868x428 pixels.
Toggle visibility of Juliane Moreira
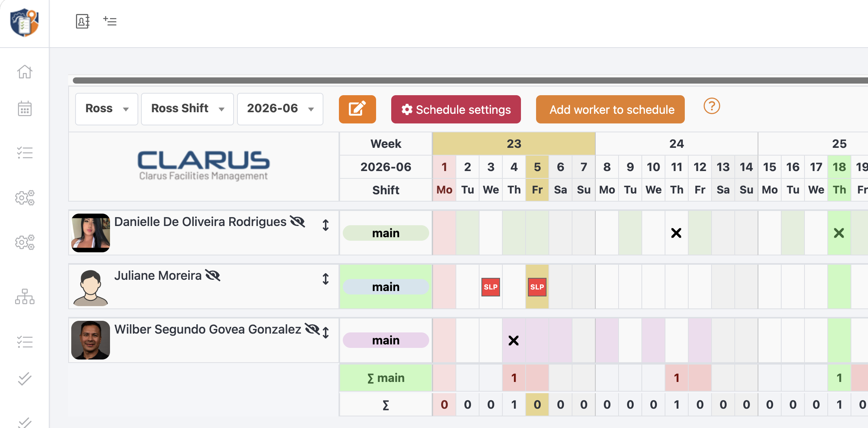213,276
